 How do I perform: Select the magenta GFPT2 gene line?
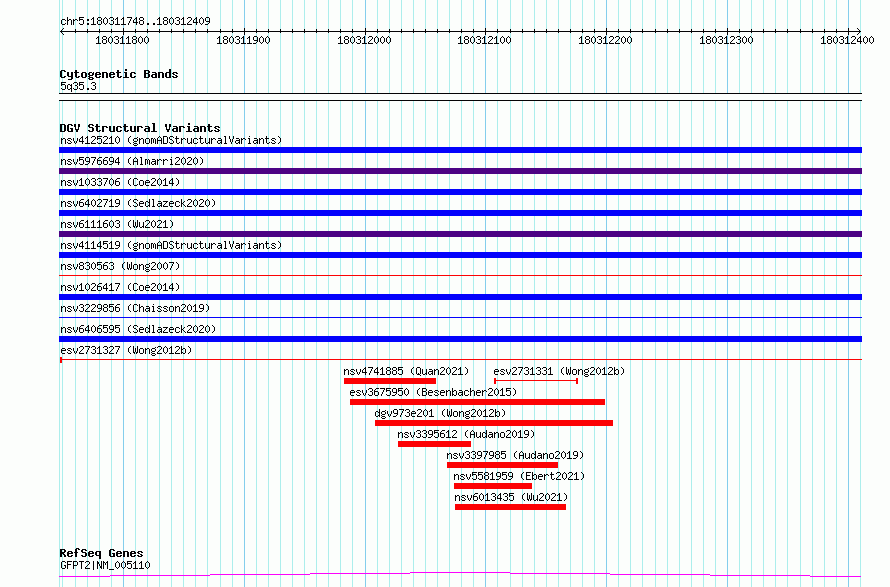pyautogui.click(x=460, y=575)
